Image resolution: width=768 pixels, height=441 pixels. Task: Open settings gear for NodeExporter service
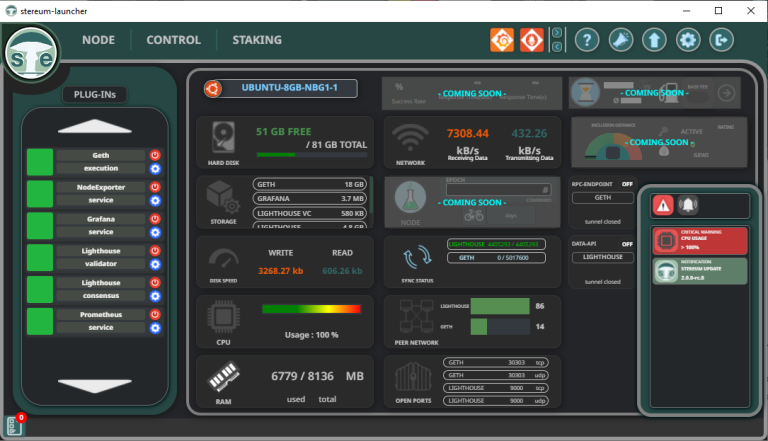(155, 201)
